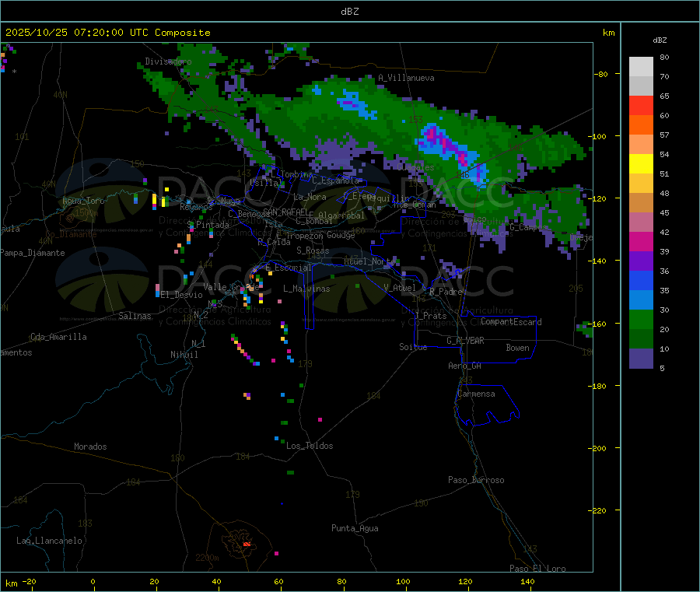Click the 'Cda_Amarilla' map label
The height and width of the screenshot is (592, 700).
(x=58, y=337)
